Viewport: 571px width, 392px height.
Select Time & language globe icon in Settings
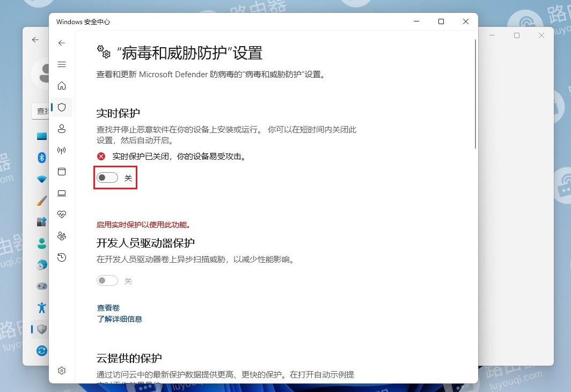tap(41, 265)
